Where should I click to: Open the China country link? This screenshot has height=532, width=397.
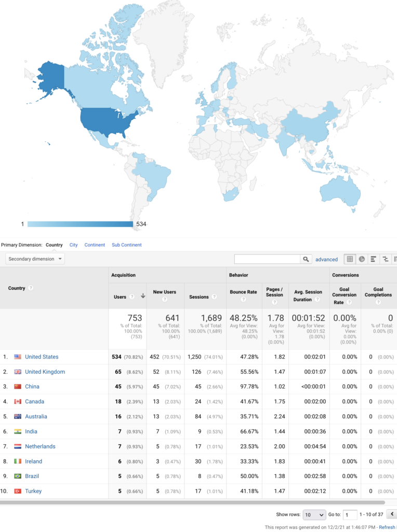coord(32,387)
